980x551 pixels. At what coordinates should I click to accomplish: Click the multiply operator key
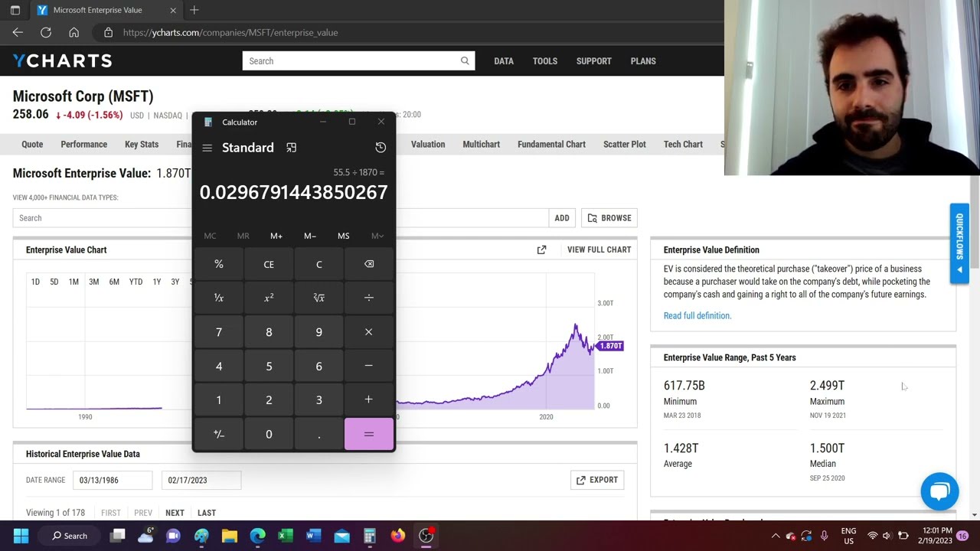coord(369,332)
